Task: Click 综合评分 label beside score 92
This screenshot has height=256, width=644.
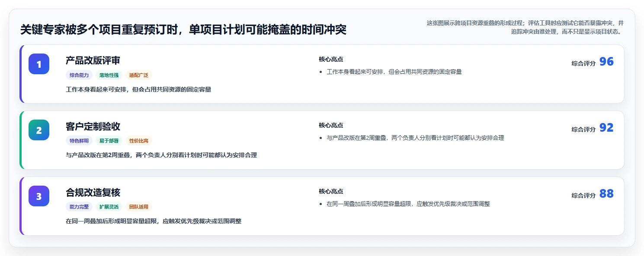Action: tap(583, 129)
